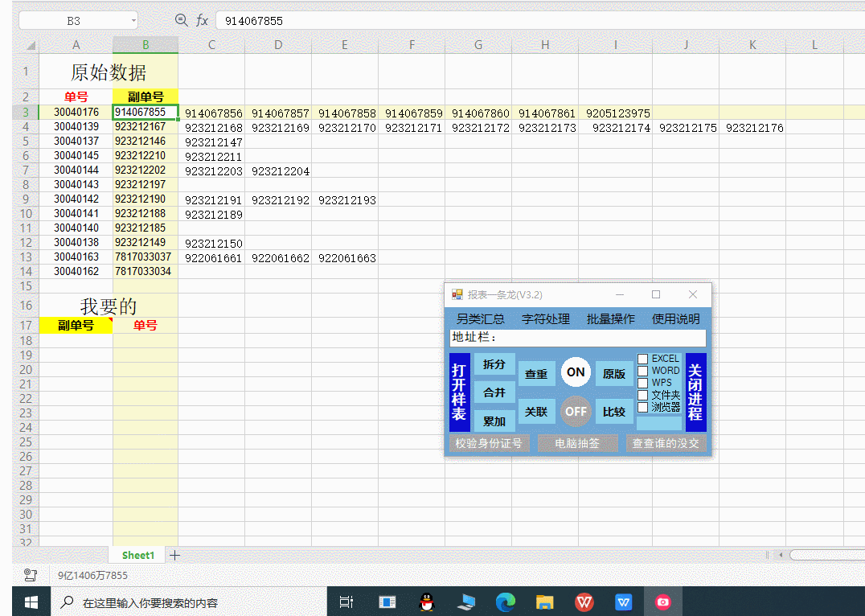Click cell containing 30040176

point(76,113)
